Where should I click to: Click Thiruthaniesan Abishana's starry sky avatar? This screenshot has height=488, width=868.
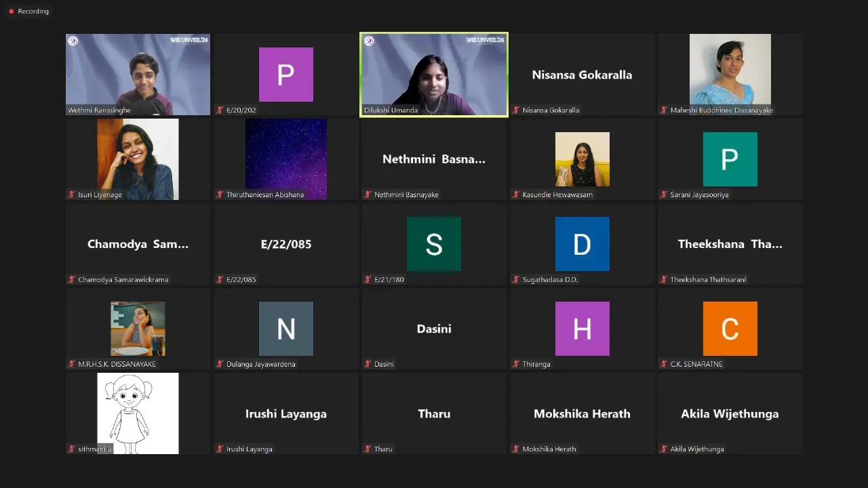click(x=286, y=159)
